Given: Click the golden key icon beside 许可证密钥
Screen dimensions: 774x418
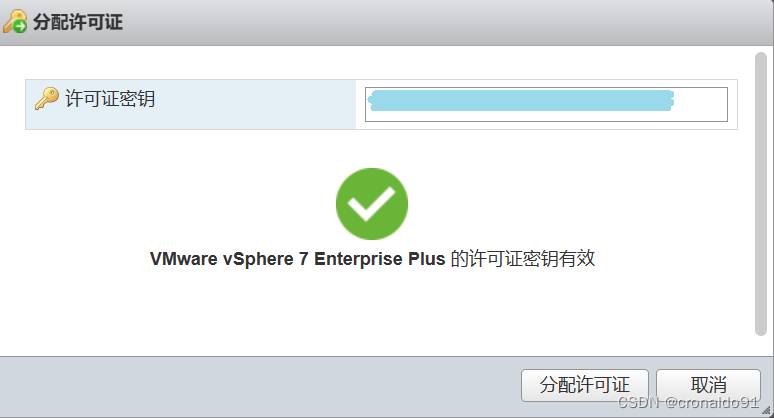Looking at the screenshot, I should 46,99.
